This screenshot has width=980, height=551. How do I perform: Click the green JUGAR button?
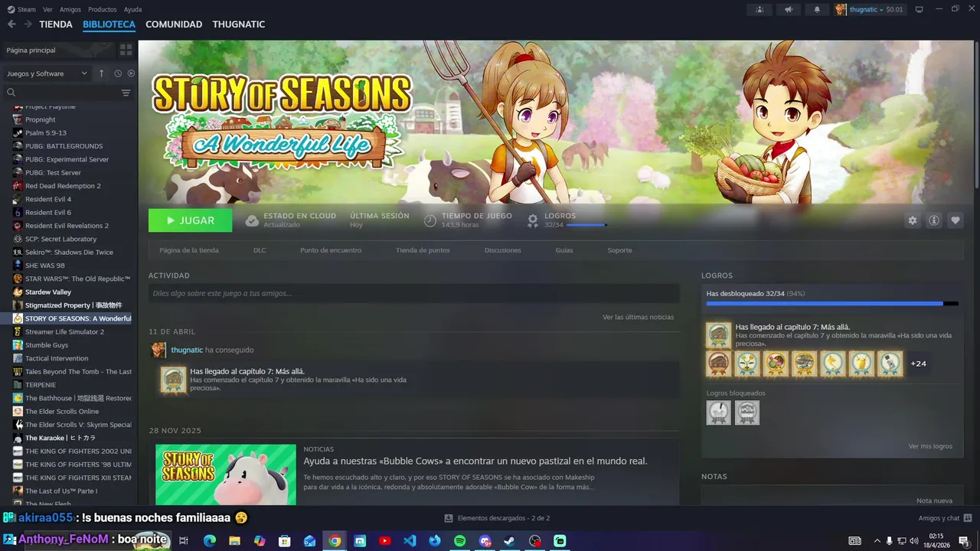coord(191,220)
